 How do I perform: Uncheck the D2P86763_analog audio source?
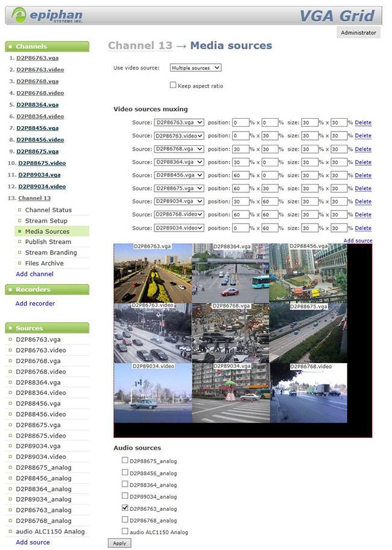click(x=125, y=508)
